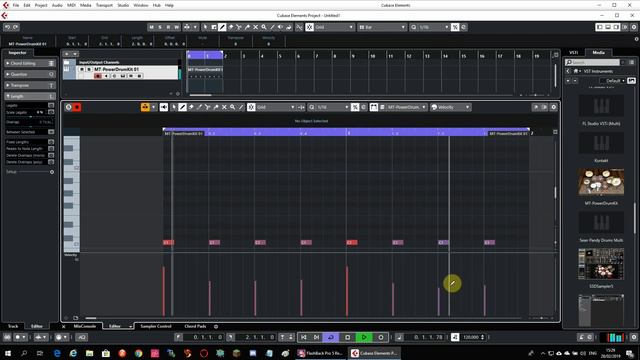640x360 pixels.
Task: Toggle global Mute M button in toolbar
Action: click(x=151, y=27)
